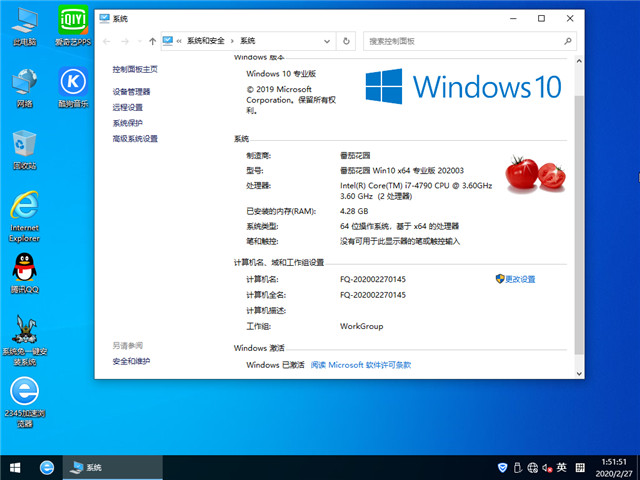Select 系统和安全 breadcrumb

point(206,41)
